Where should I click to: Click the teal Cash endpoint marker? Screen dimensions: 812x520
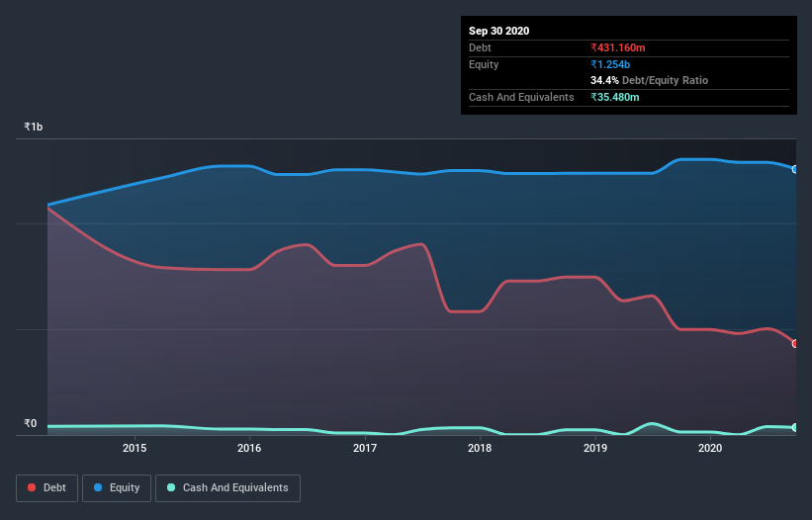(795, 427)
